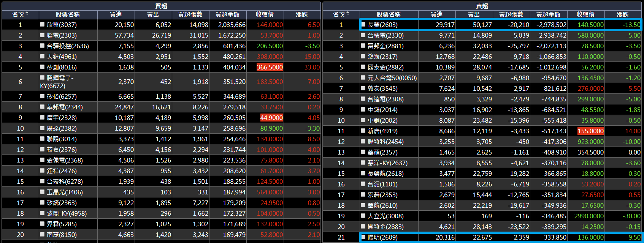Check the 南茂(8150) checkbox
644x243 pixels.
[42, 235]
